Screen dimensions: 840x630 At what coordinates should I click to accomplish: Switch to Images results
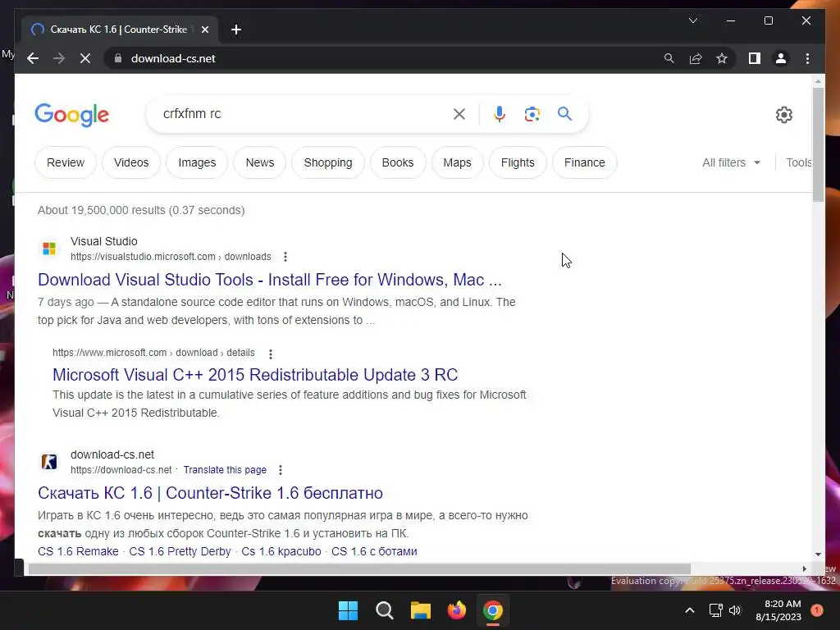tap(197, 162)
